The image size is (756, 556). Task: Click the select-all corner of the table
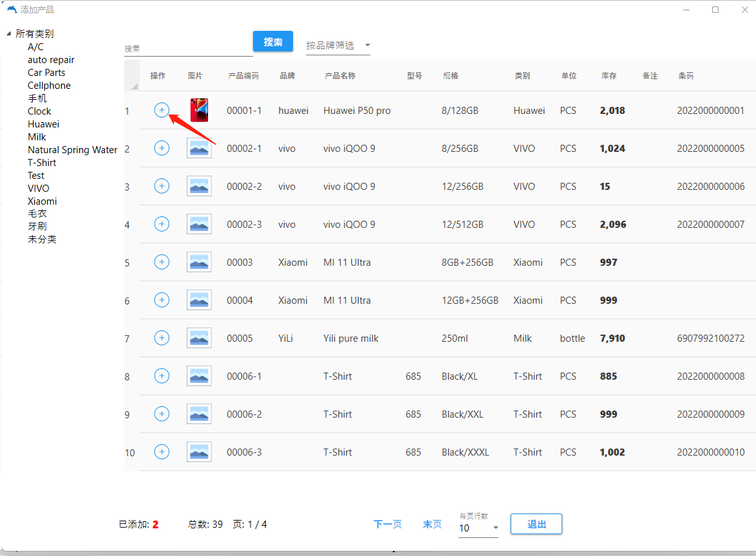(131, 76)
